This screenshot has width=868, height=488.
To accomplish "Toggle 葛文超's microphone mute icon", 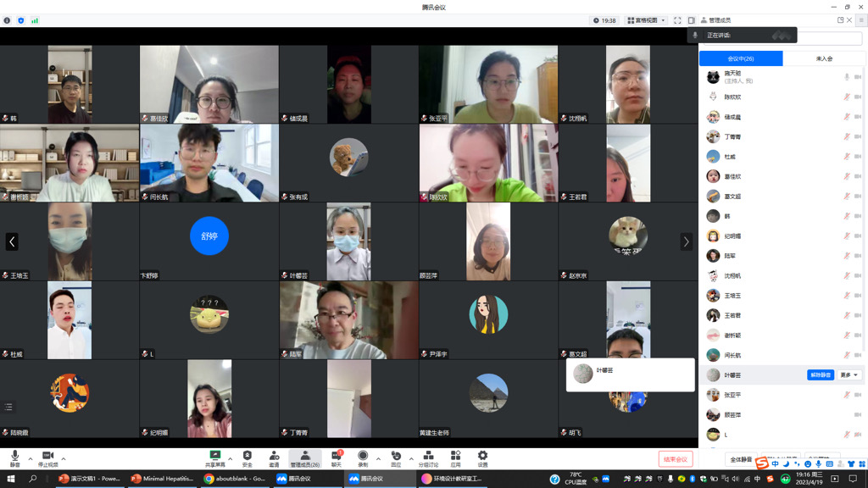I will coord(847,197).
